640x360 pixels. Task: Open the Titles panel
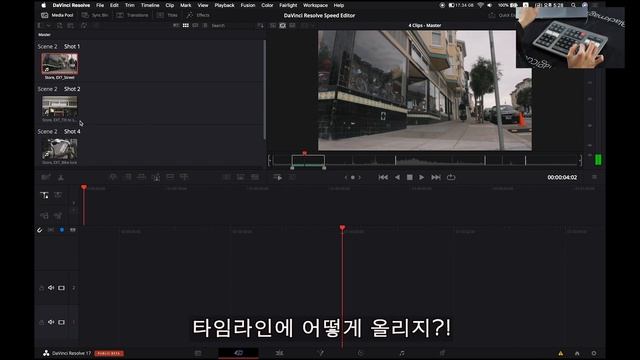[x=168, y=15]
